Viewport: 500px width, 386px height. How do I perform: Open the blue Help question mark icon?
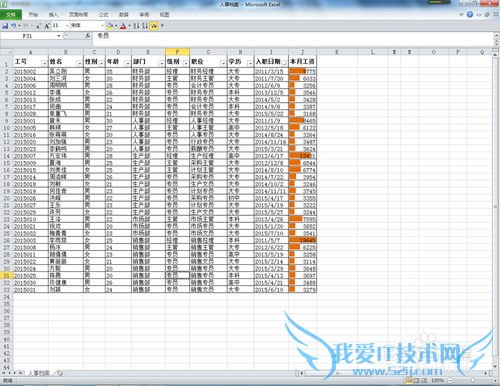470,14
